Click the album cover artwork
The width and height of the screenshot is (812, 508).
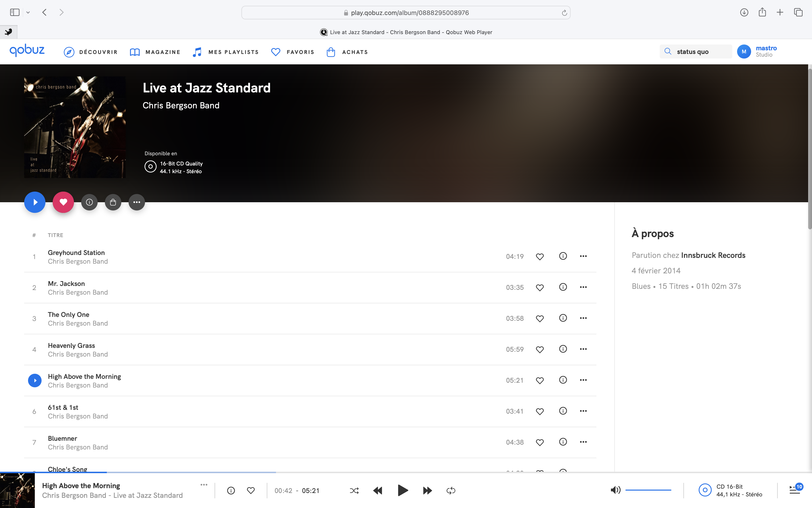click(75, 127)
